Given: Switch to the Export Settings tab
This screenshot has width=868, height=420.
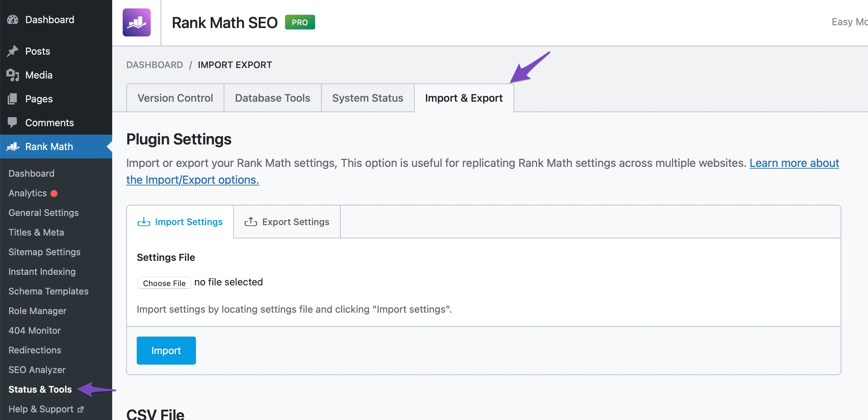Looking at the screenshot, I should (x=287, y=221).
